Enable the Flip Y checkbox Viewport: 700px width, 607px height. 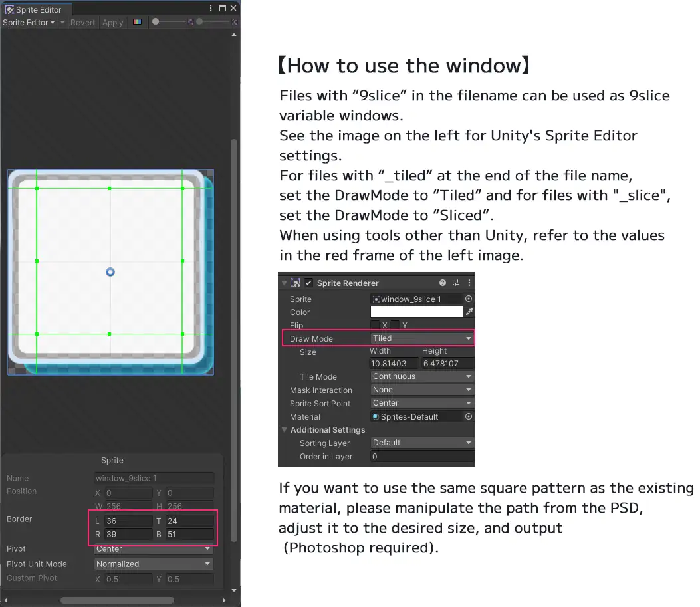pos(395,325)
